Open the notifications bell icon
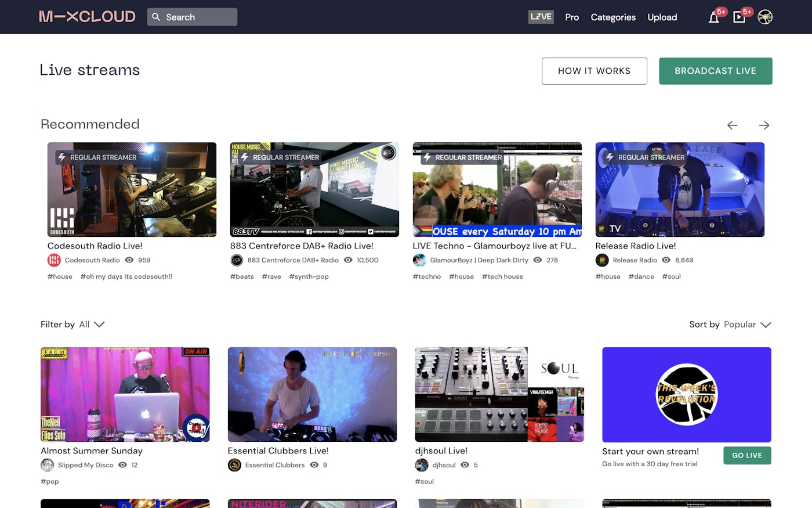 point(714,17)
